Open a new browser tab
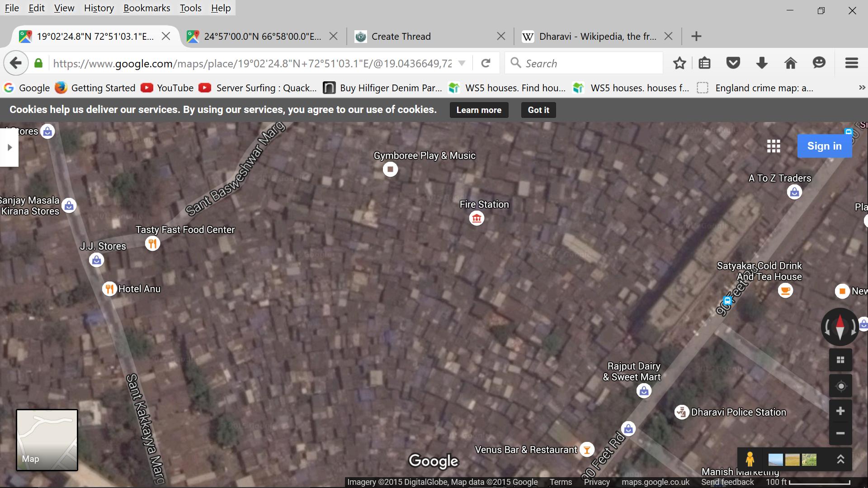 click(696, 36)
